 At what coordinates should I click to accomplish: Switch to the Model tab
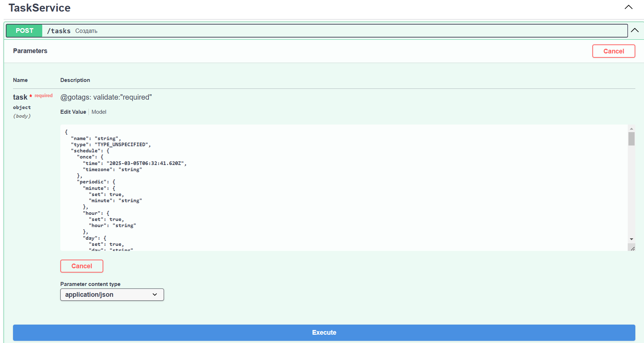[x=99, y=112]
